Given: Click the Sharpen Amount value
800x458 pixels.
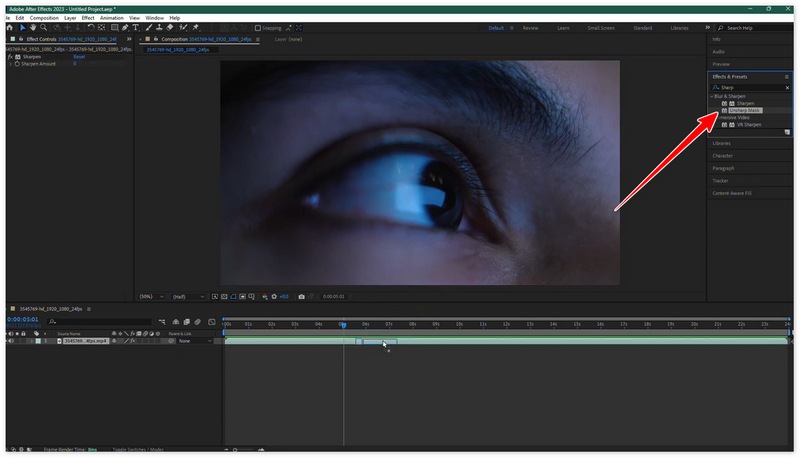Looking at the screenshot, I should pyautogui.click(x=74, y=64).
